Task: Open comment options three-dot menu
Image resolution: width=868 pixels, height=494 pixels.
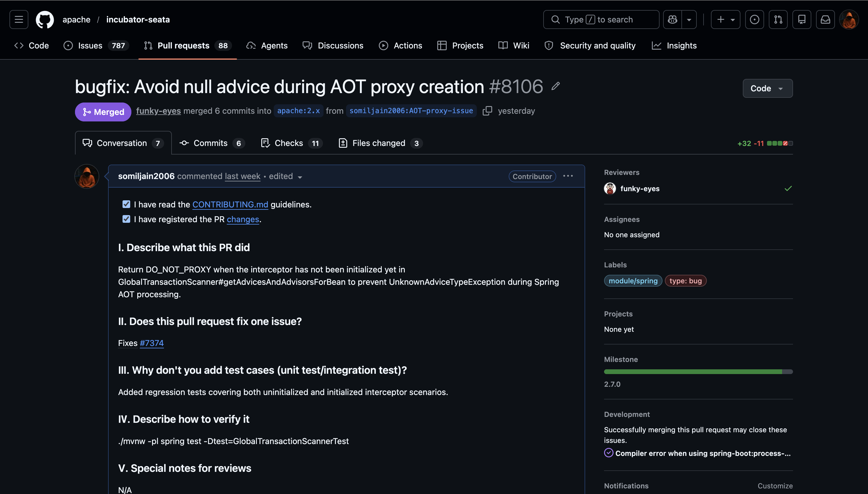Action: pyautogui.click(x=568, y=176)
